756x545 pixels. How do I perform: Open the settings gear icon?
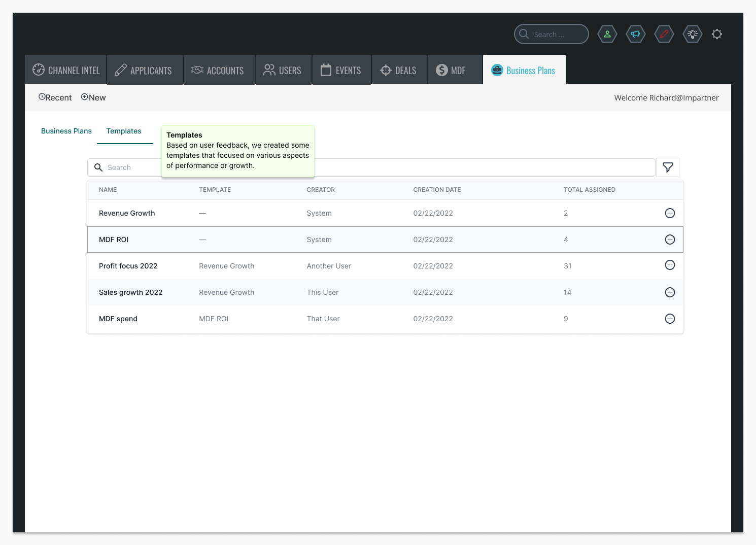click(716, 35)
